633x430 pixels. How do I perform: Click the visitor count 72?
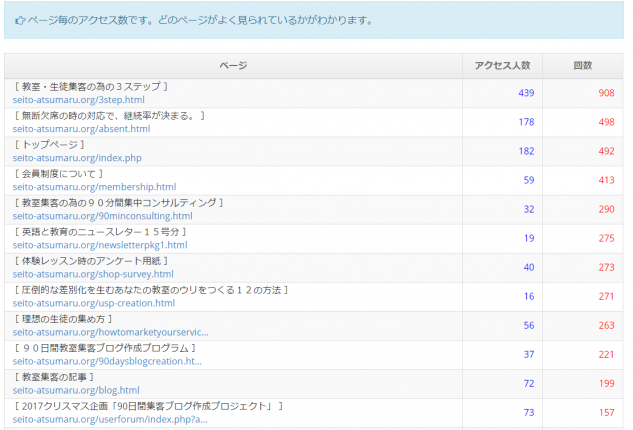[529, 384]
